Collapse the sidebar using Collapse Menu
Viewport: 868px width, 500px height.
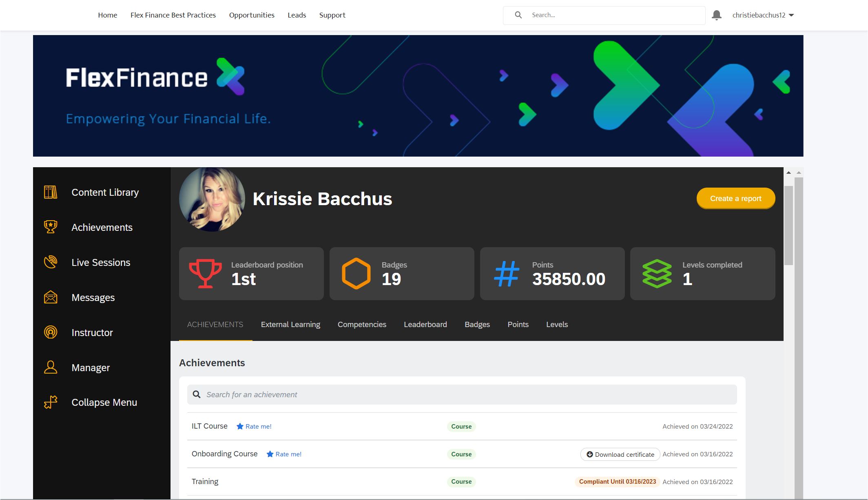click(104, 402)
